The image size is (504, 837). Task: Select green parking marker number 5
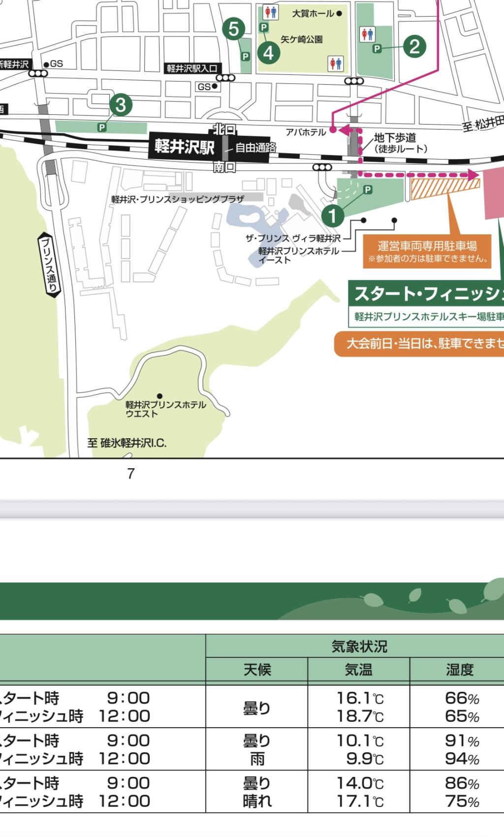[x=233, y=30]
